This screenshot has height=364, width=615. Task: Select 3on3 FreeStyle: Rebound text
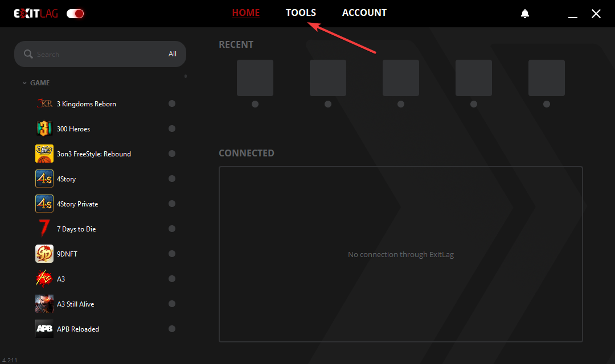94,154
